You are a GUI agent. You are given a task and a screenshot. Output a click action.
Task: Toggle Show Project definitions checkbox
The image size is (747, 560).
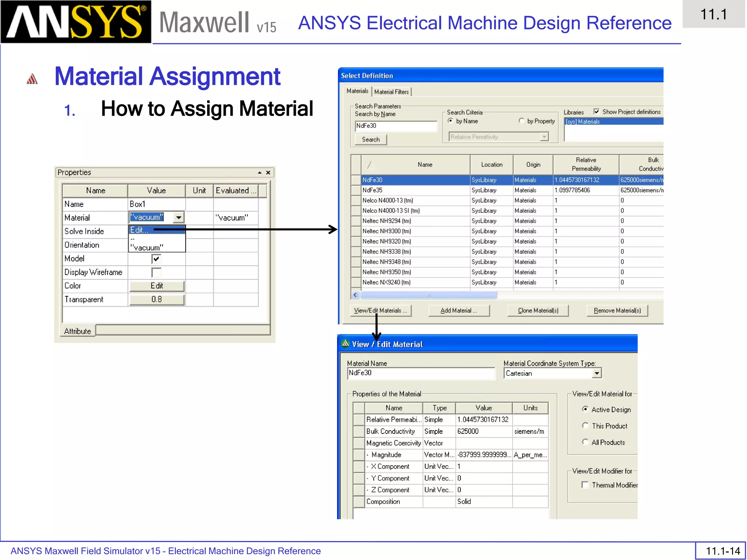(x=596, y=112)
